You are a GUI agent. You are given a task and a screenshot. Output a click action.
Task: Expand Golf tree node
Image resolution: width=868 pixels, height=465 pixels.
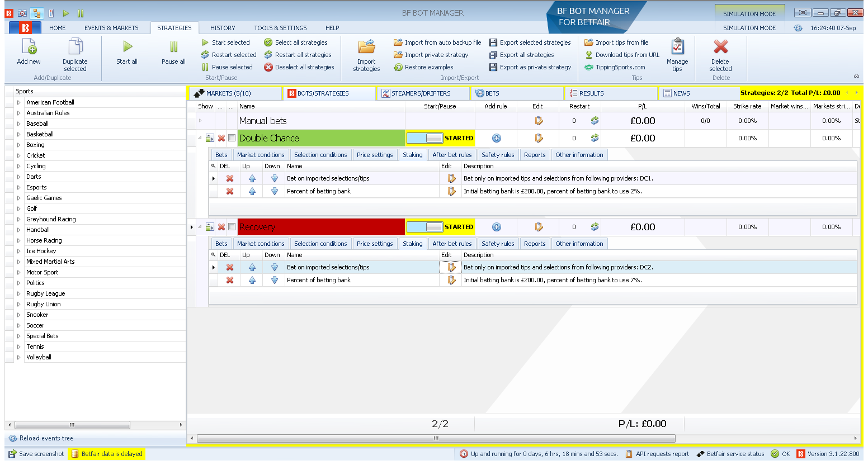click(x=18, y=208)
